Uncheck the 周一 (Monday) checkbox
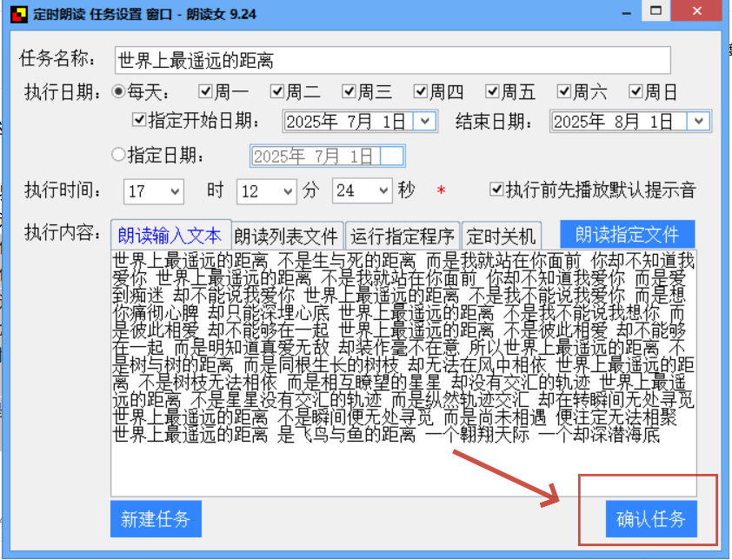 (205, 91)
